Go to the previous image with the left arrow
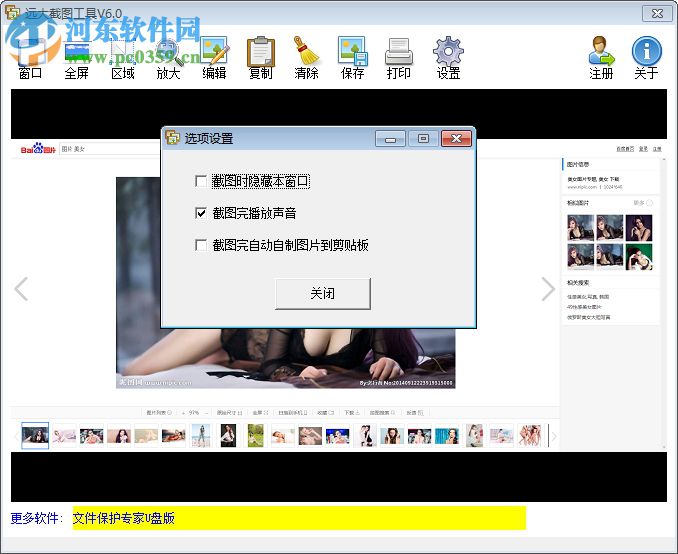This screenshot has width=678, height=554. (21, 289)
